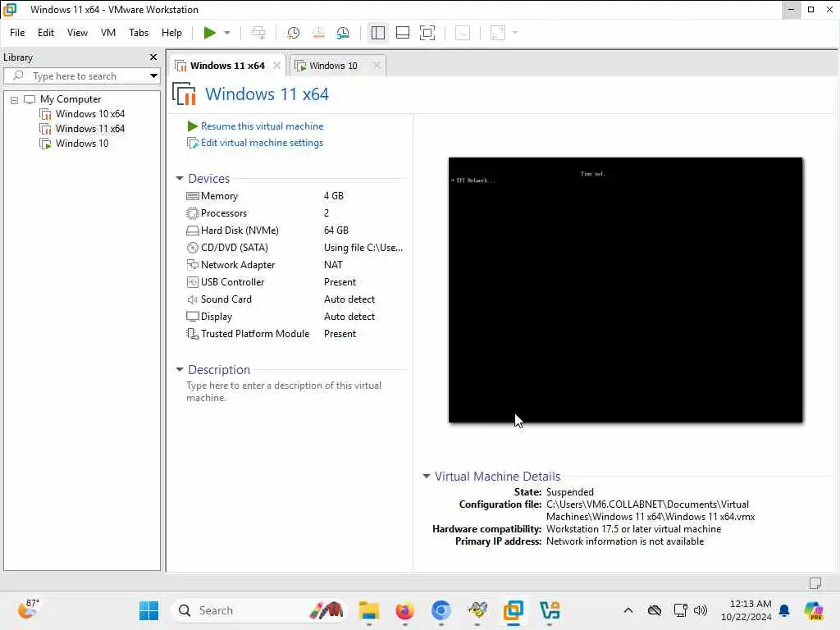Switch to the Windows 10 tab

pos(333,66)
